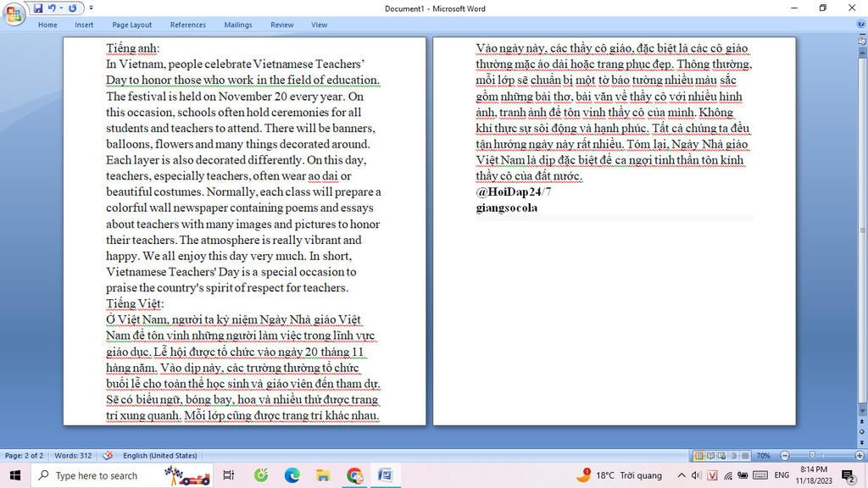Image resolution: width=868 pixels, height=488 pixels.
Task: Switch to Outline view
Action: click(733, 455)
